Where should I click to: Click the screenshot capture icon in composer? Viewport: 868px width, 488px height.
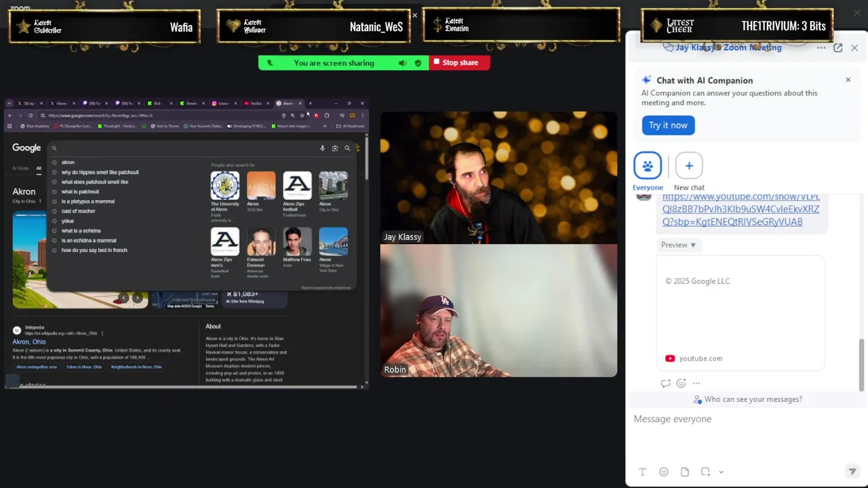(x=706, y=472)
